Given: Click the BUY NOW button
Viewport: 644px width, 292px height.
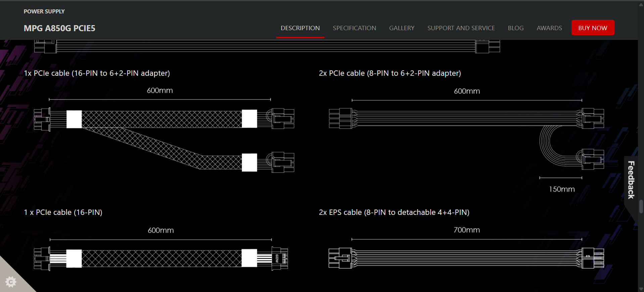Looking at the screenshot, I should [x=593, y=28].
